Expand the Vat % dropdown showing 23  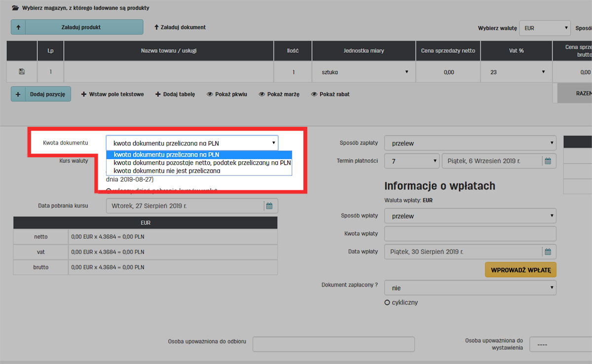(x=516, y=72)
